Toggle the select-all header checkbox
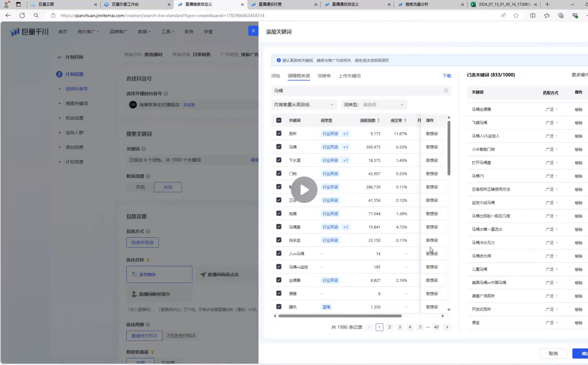 coord(279,120)
